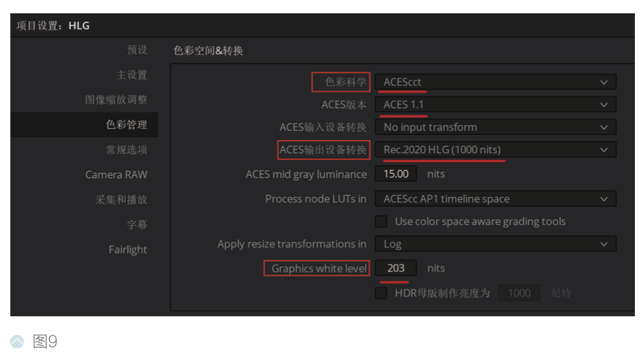Switch to Camera RAW settings

tap(117, 175)
